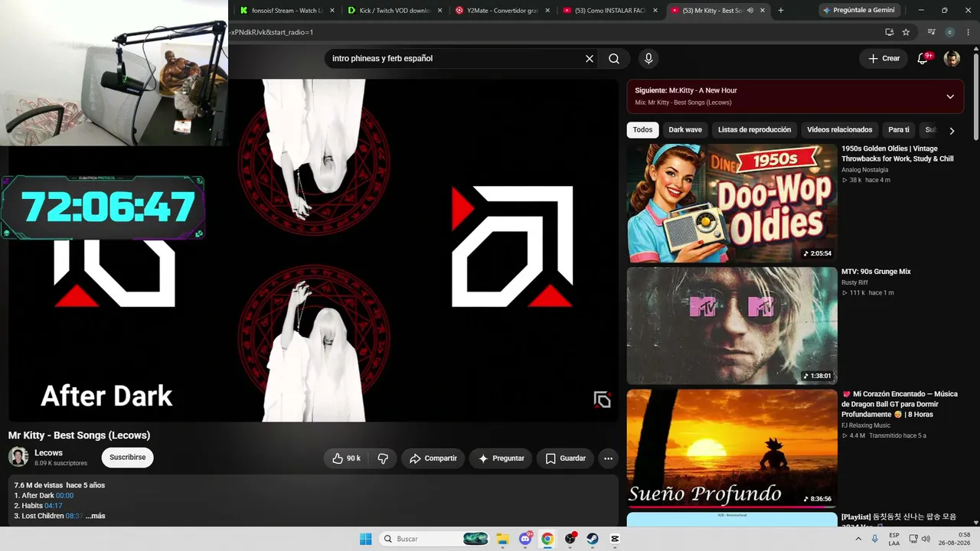Open volume control in system tray
The image size is (980, 551).
925,539
